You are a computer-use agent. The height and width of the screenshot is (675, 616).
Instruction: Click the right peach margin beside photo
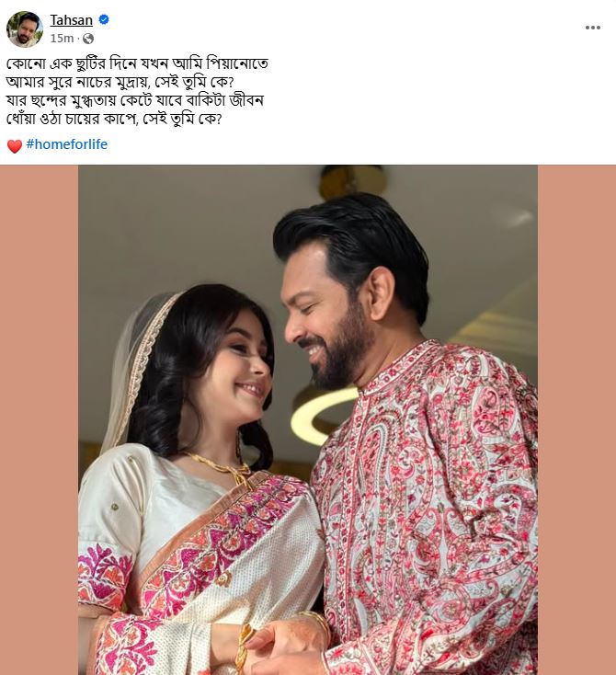[x=576, y=419]
